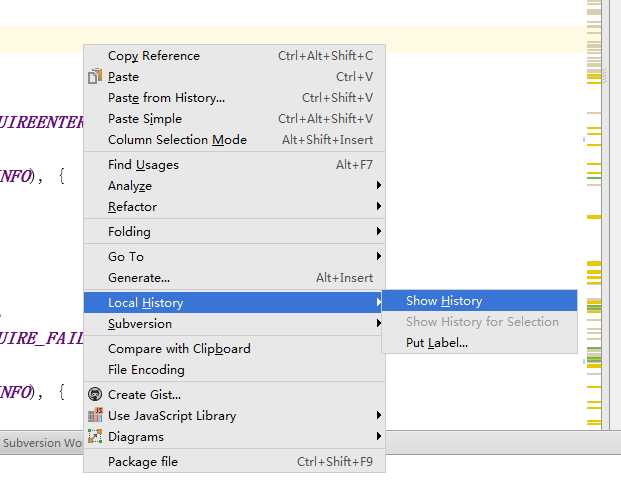Open the Go To submenu
621x496 pixels.
234,256
